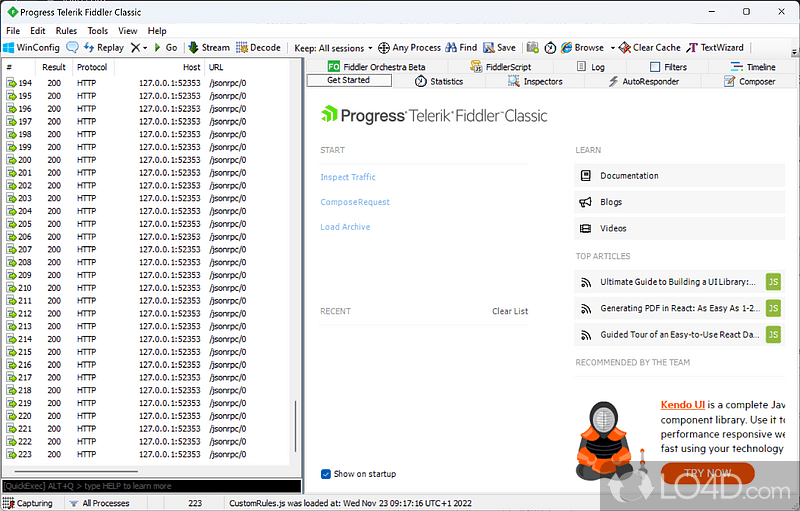Screen dimensions: 800x511
Task: Clear the WinINET cache
Action: pos(649,47)
